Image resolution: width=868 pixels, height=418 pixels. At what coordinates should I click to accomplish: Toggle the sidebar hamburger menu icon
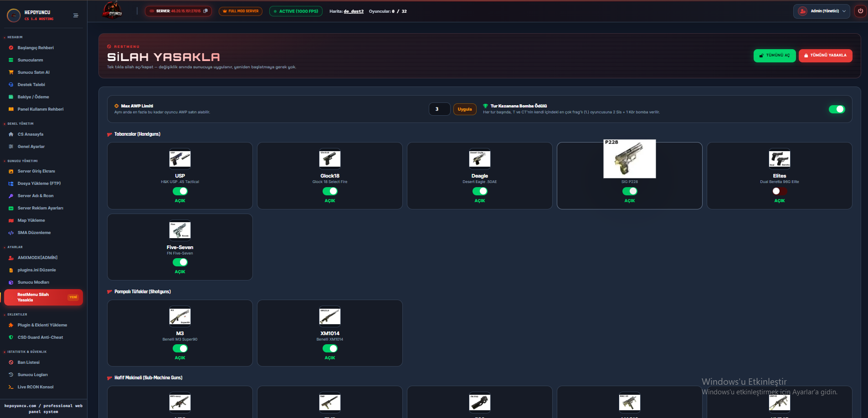(76, 15)
